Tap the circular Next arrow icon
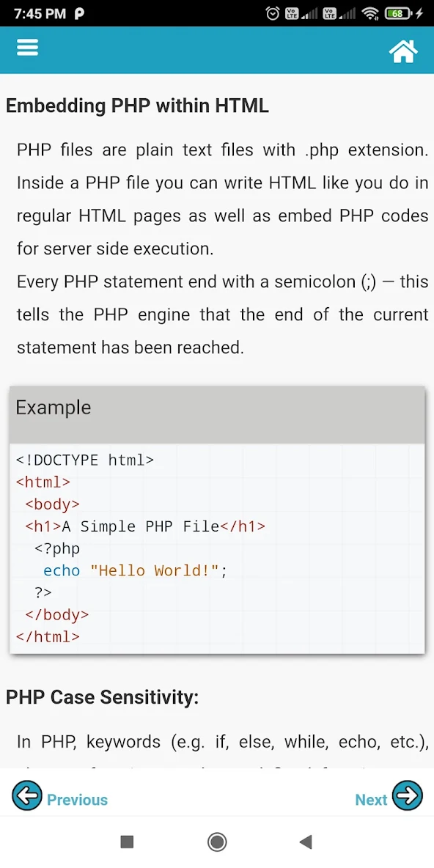Viewport: 434px width, 868px height. pos(408,795)
